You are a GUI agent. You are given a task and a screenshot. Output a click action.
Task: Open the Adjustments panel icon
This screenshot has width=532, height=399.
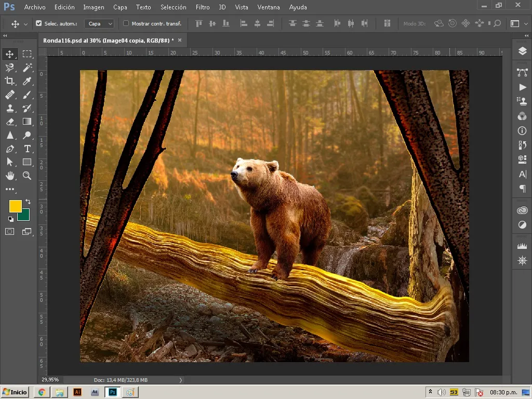tap(522, 224)
